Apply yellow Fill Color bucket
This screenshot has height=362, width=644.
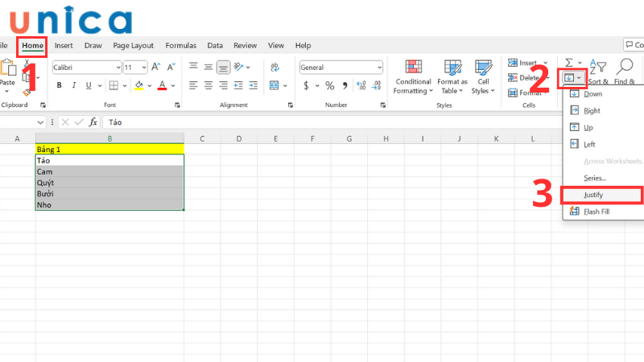tap(139, 85)
